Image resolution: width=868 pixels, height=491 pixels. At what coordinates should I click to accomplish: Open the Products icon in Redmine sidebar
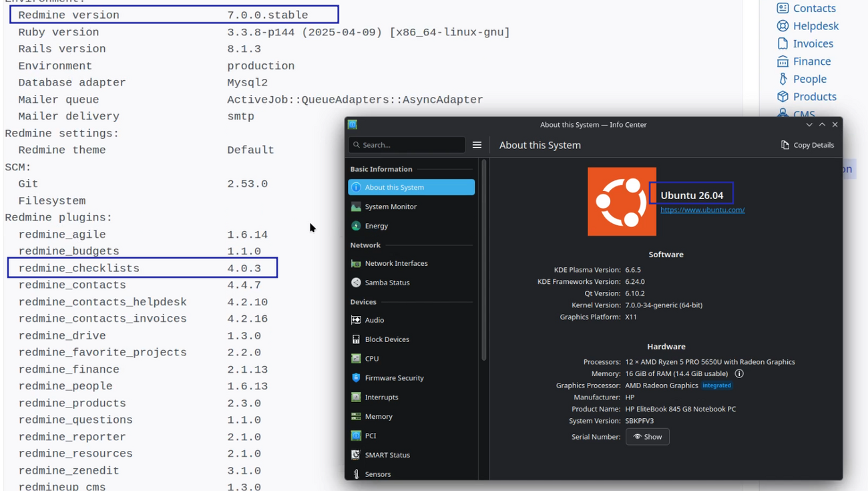[783, 97]
